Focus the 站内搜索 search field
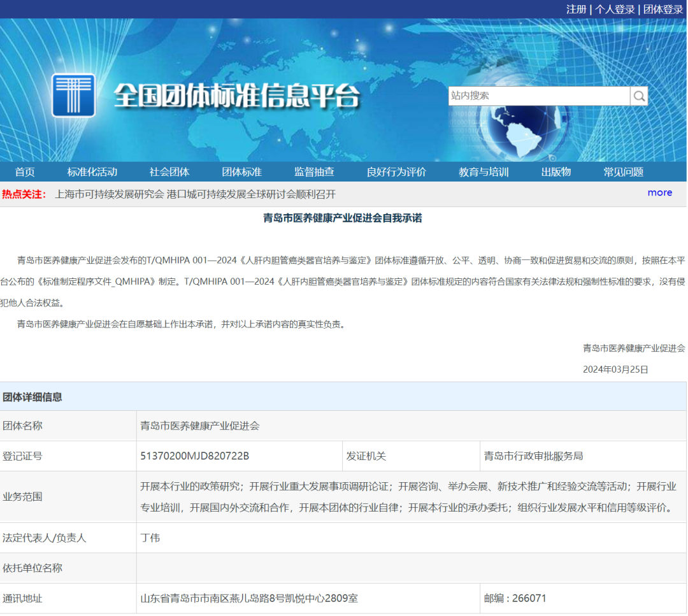Viewport: 688px width, 616px height. point(539,96)
